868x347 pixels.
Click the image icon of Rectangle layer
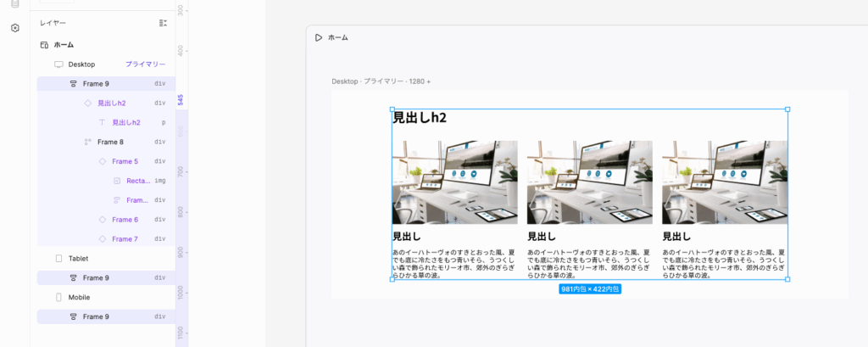pos(117,181)
